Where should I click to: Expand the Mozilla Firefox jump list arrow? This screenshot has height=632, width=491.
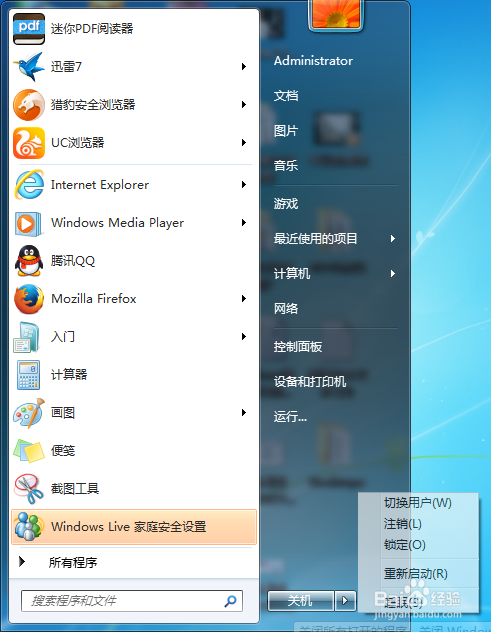coord(244,299)
